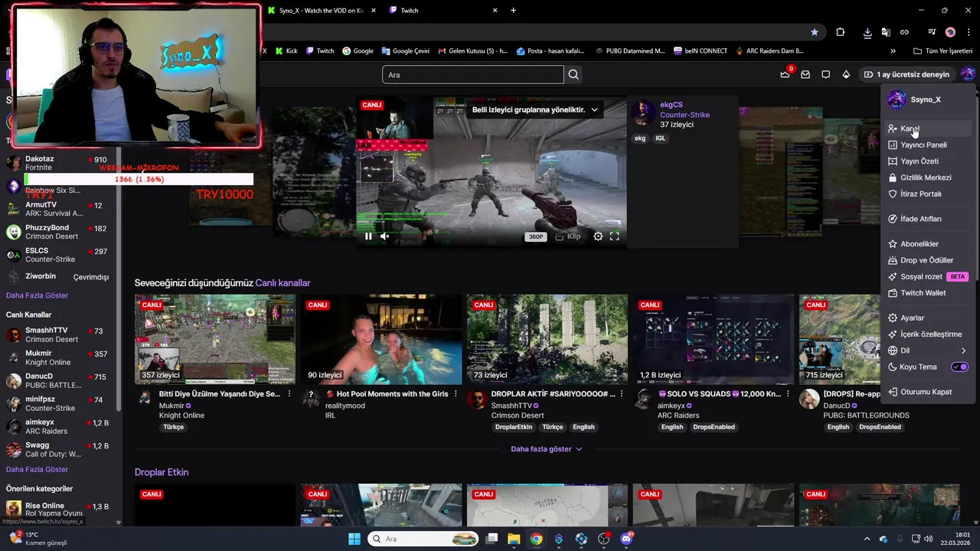Show more Canlı Kanallar in sidebar
The width and height of the screenshot is (980, 551).
[37, 469]
